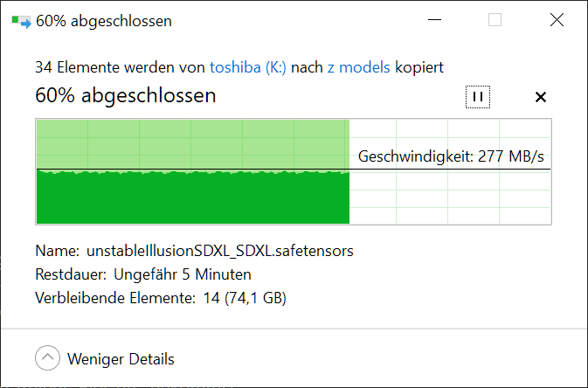The width and height of the screenshot is (588, 388).
Task: Click the 34 Elemente werden von text
Action: (x=121, y=66)
